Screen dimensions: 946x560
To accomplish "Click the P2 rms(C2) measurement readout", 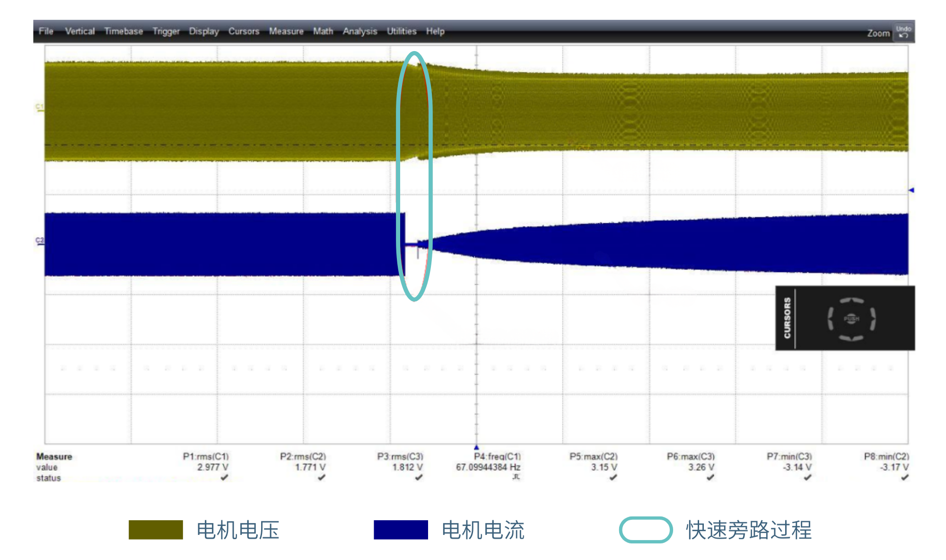I will (310, 467).
